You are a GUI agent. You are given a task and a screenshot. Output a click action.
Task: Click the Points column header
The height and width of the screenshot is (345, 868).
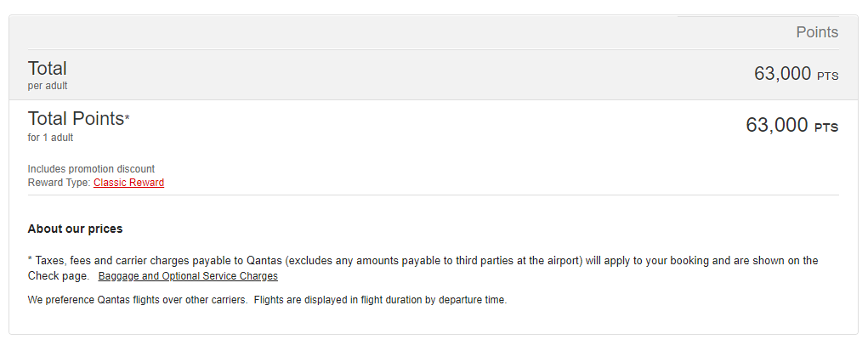[x=816, y=32]
